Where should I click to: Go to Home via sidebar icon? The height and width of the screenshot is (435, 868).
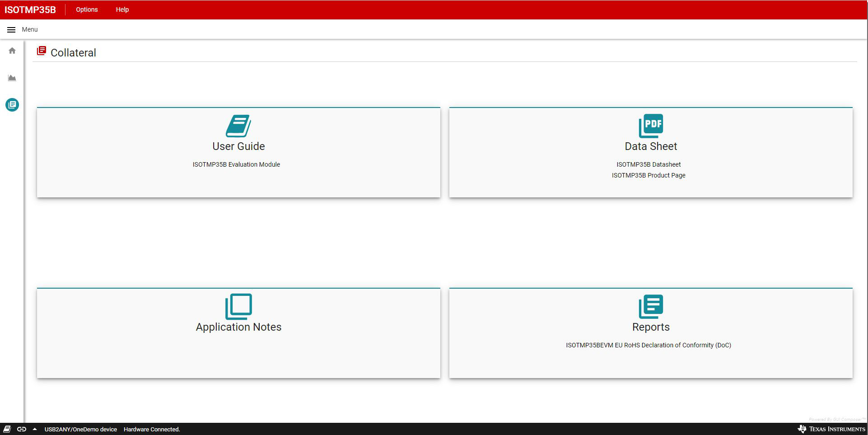(12, 51)
